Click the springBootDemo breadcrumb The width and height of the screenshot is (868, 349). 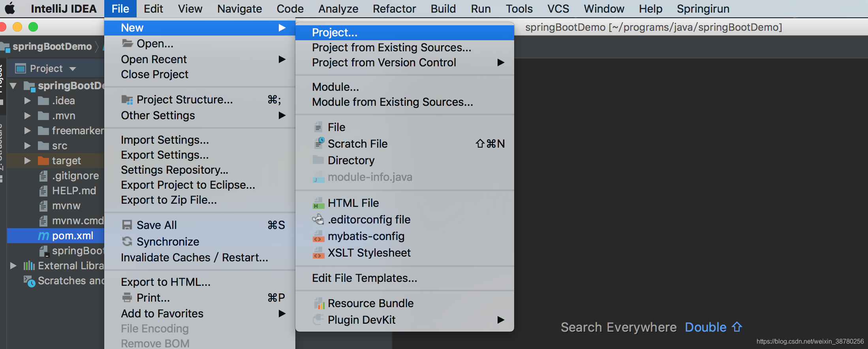point(52,47)
